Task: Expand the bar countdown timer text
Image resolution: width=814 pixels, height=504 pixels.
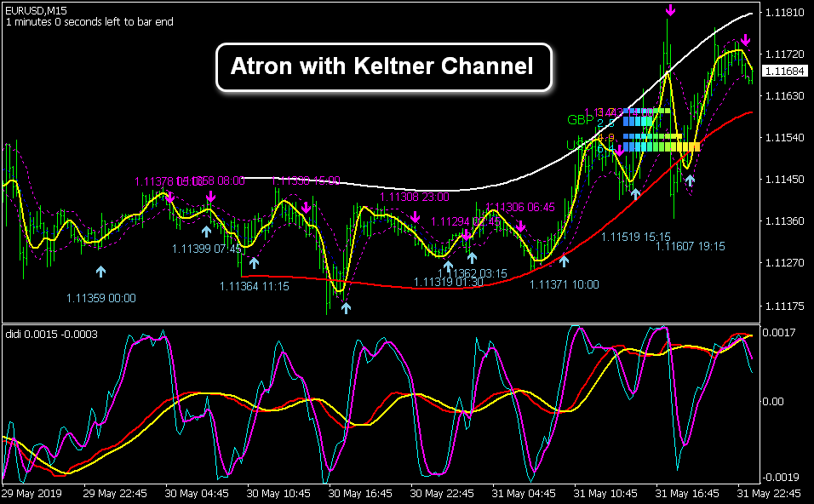Action: [x=89, y=23]
